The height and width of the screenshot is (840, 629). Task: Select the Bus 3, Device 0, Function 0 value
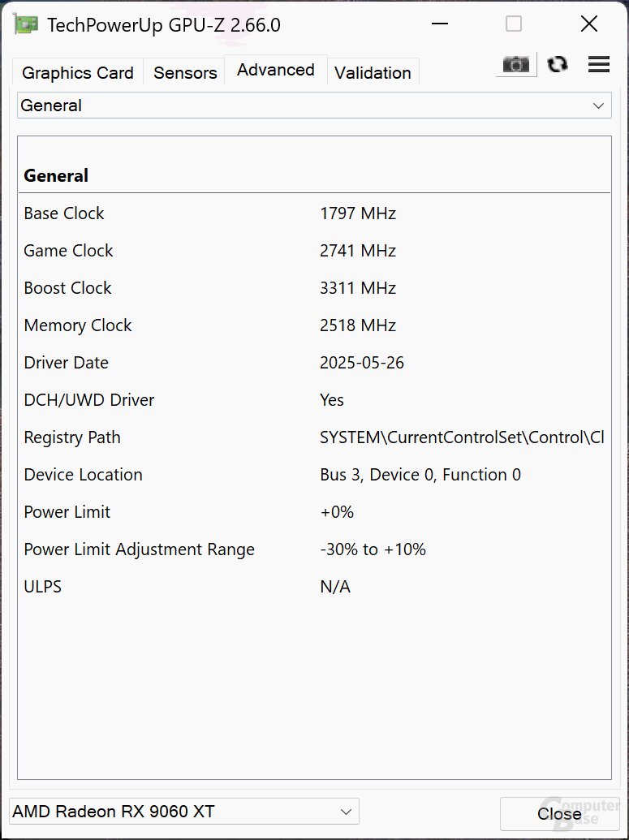pos(420,475)
